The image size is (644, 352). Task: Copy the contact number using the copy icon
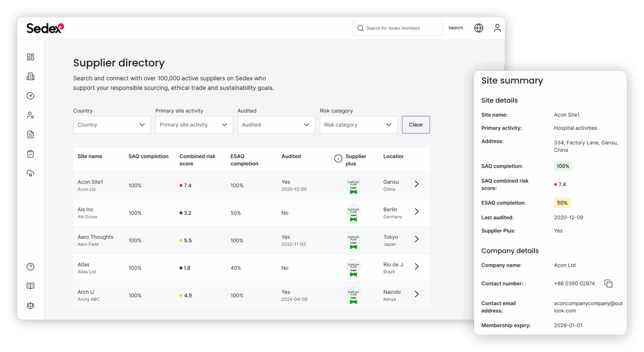pyautogui.click(x=609, y=283)
